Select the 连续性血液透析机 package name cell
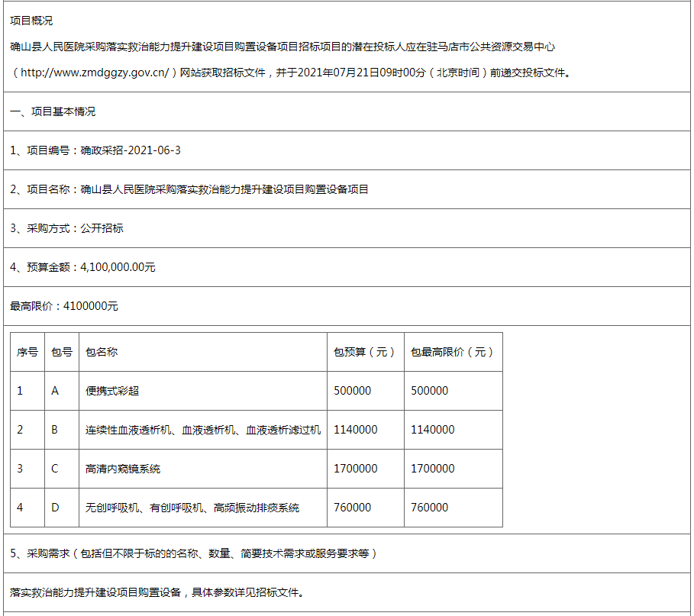This screenshot has height=616, width=694. click(x=203, y=430)
